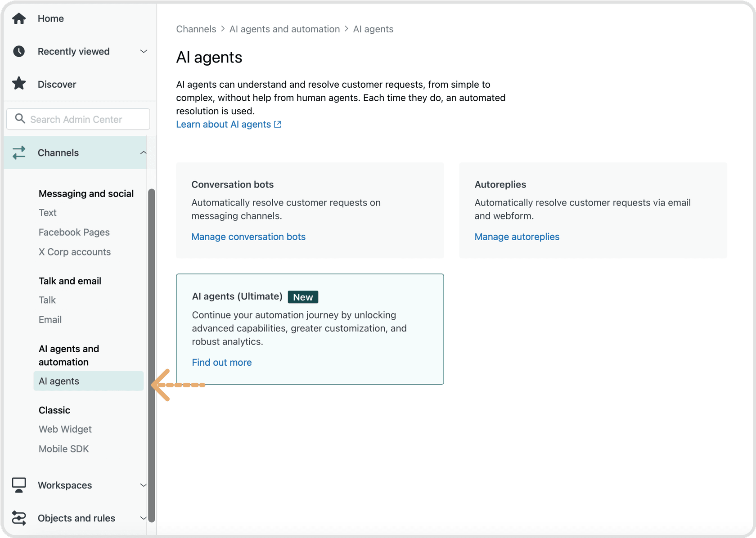Open the Manage autoreplies link
The image size is (756, 538).
point(516,237)
